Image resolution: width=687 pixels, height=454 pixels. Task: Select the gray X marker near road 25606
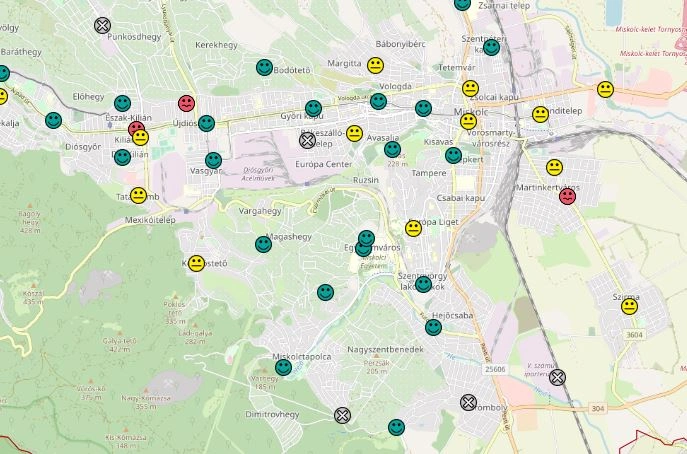pos(557,377)
